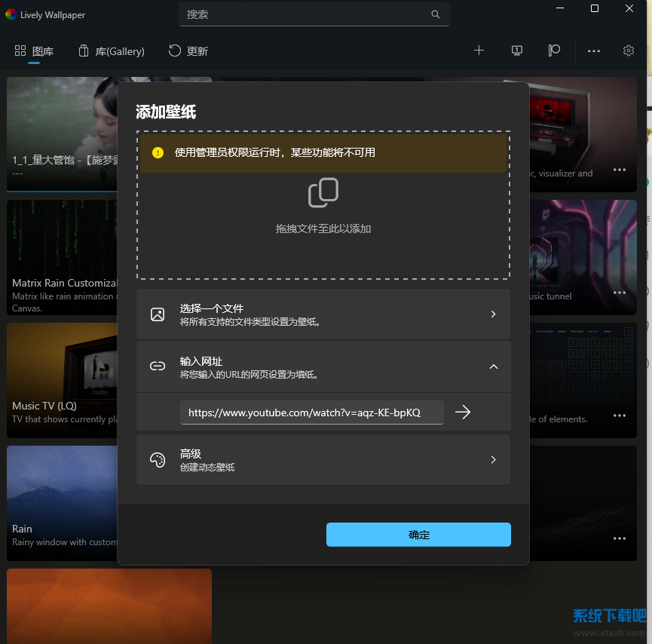Image resolution: width=652 pixels, height=644 pixels.
Task: Expand the 选择一个文件 option chevron
Action: [494, 314]
